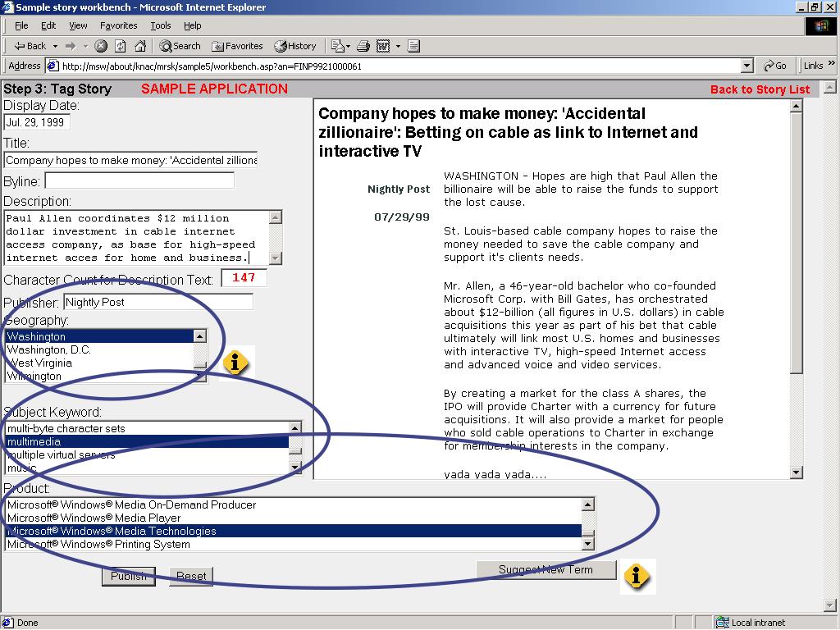This screenshot has height=630, width=840.
Task: Open the Search pane from the toolbar
Action: click(x=180, y=46)
